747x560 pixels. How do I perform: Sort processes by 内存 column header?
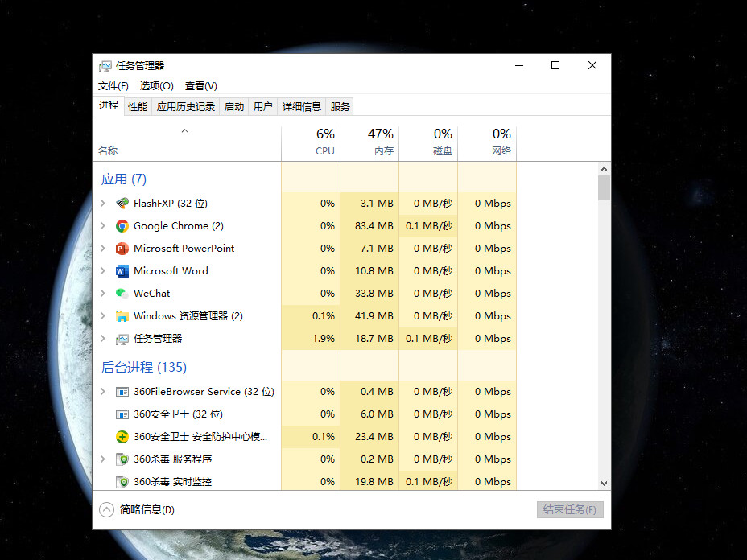[369, 144]
